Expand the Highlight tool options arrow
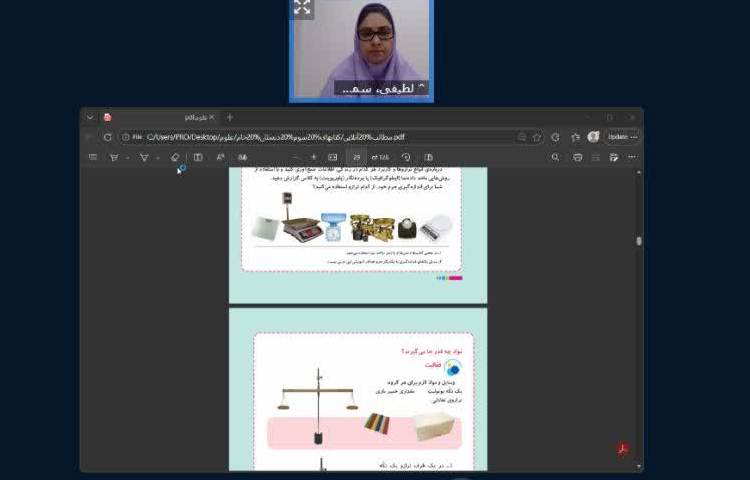750x480 pixels. 157,158
